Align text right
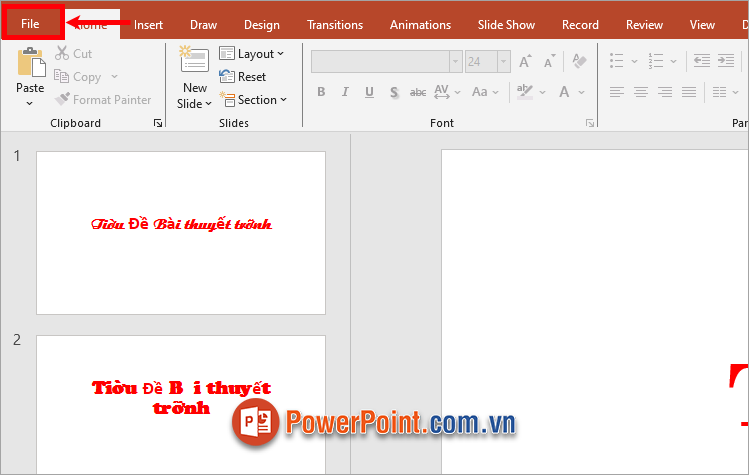 click(664, 91)
